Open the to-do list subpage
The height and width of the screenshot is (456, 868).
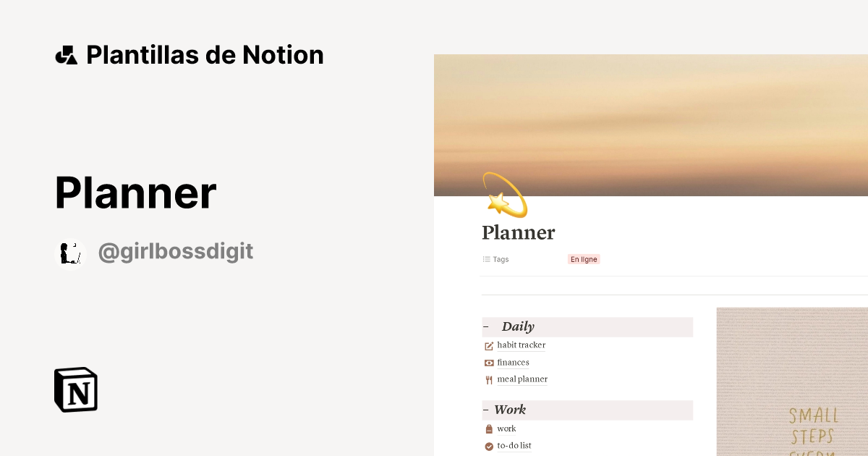[514, 446]
